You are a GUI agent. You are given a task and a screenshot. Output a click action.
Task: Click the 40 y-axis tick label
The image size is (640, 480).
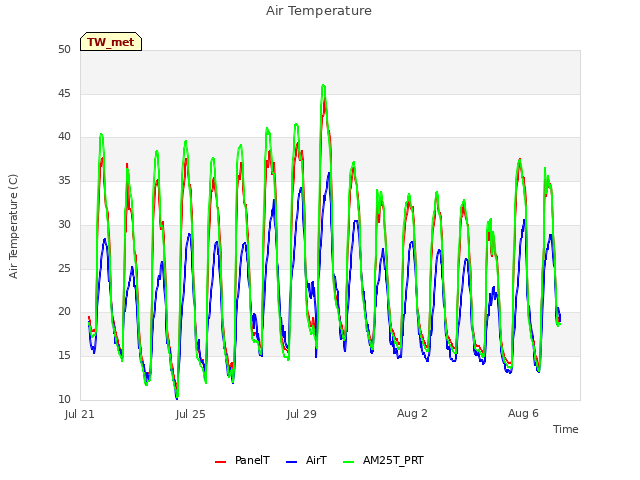tap(64, 136)
